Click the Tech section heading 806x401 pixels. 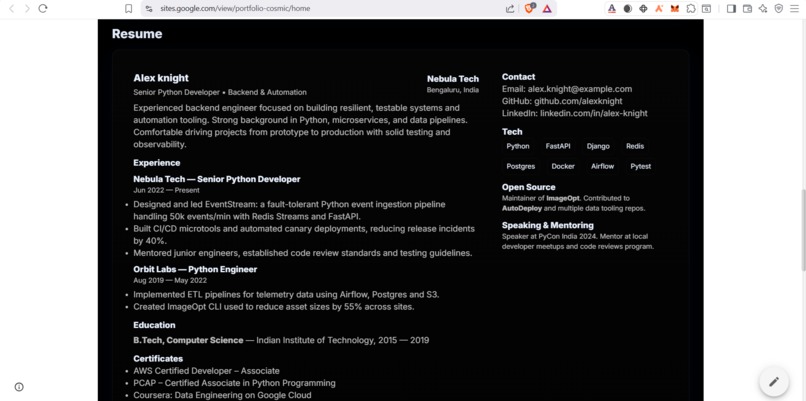512,132
